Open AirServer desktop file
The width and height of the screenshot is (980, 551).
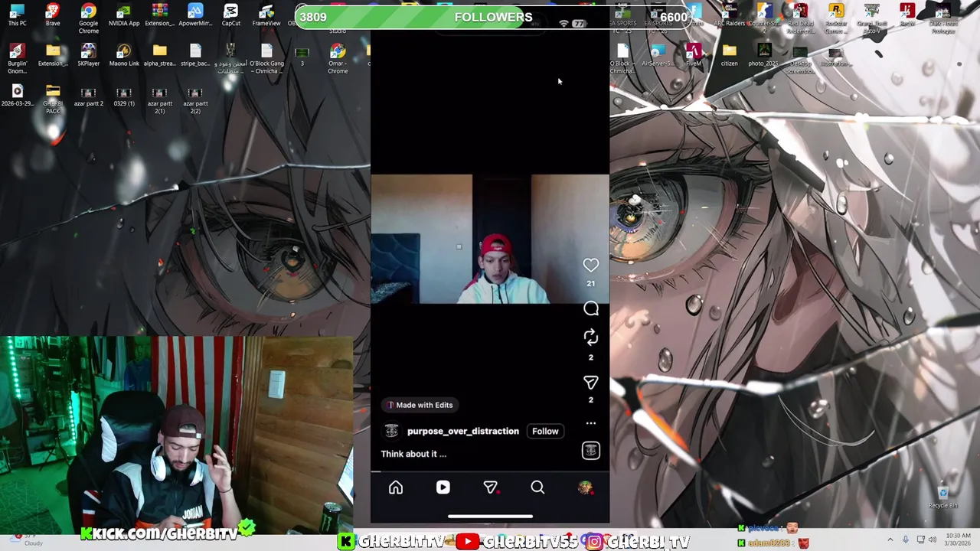pos(657,55)
